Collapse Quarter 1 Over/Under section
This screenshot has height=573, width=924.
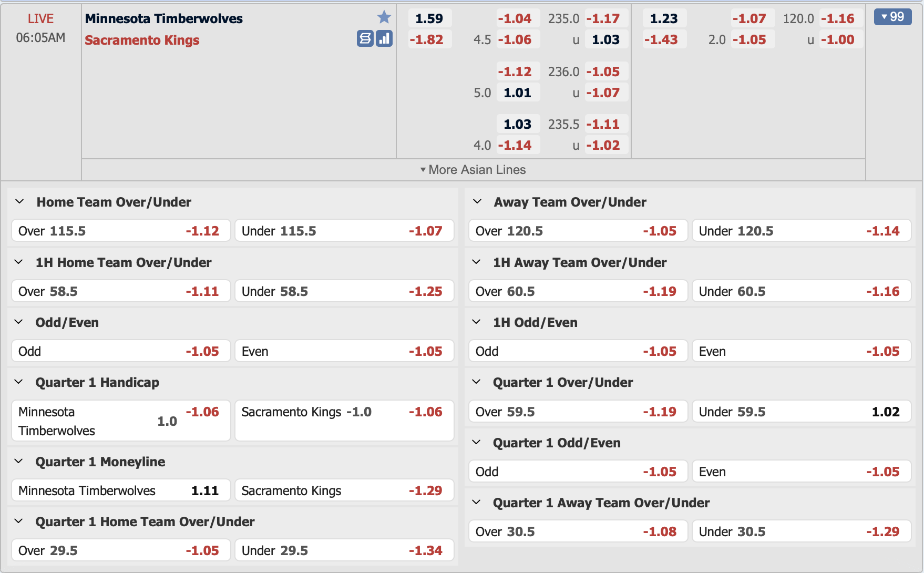[x=477, y=382]
